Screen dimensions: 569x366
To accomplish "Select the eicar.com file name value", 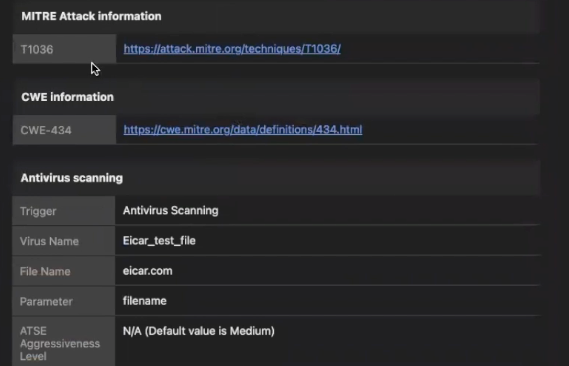I will click(147, 271).
